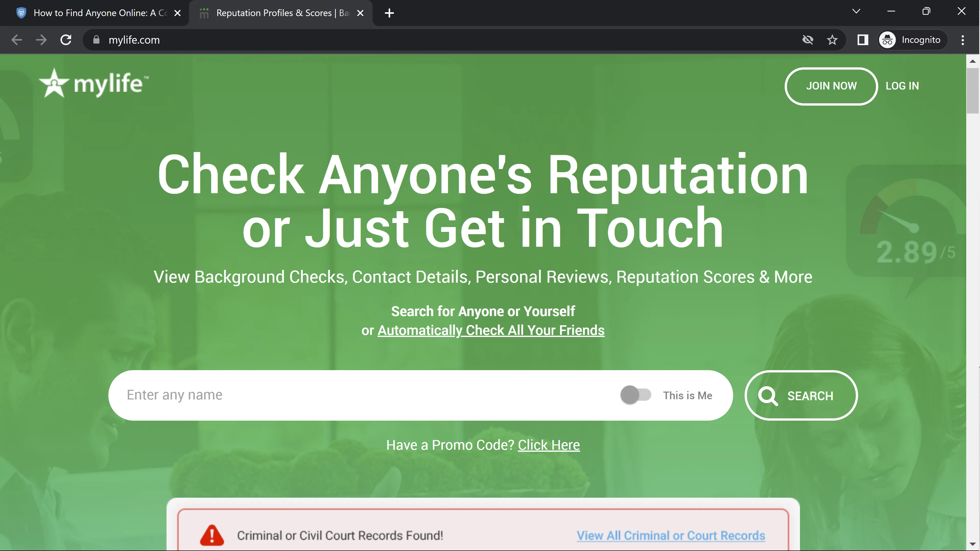
Task: Expand the tab search dropdown arrow
Action: [856, 11]
